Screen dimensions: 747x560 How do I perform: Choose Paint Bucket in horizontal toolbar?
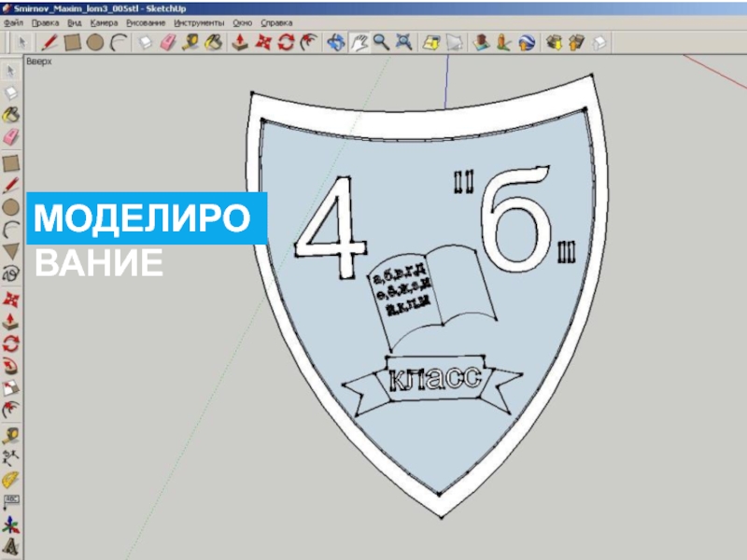point(214,43)
